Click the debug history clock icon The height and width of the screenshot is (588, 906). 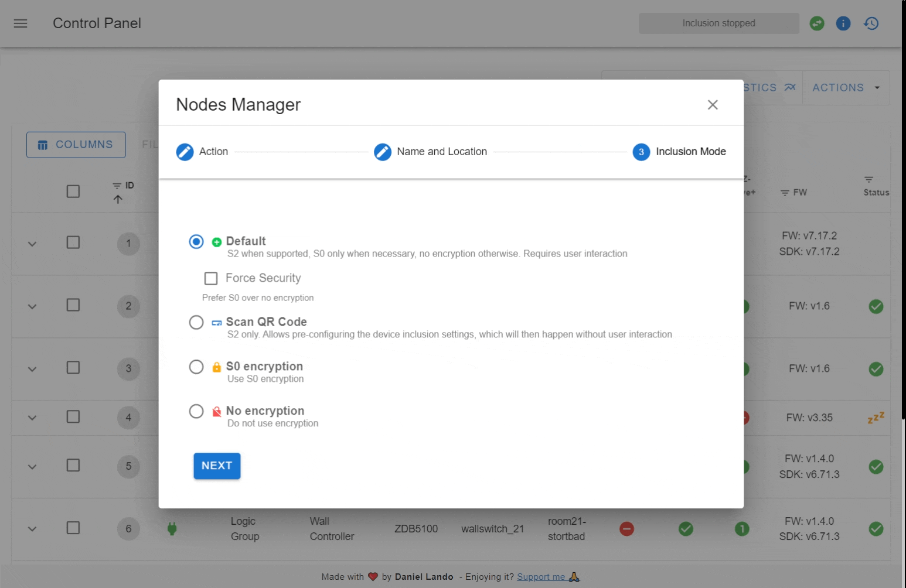[x=871, y=23]
